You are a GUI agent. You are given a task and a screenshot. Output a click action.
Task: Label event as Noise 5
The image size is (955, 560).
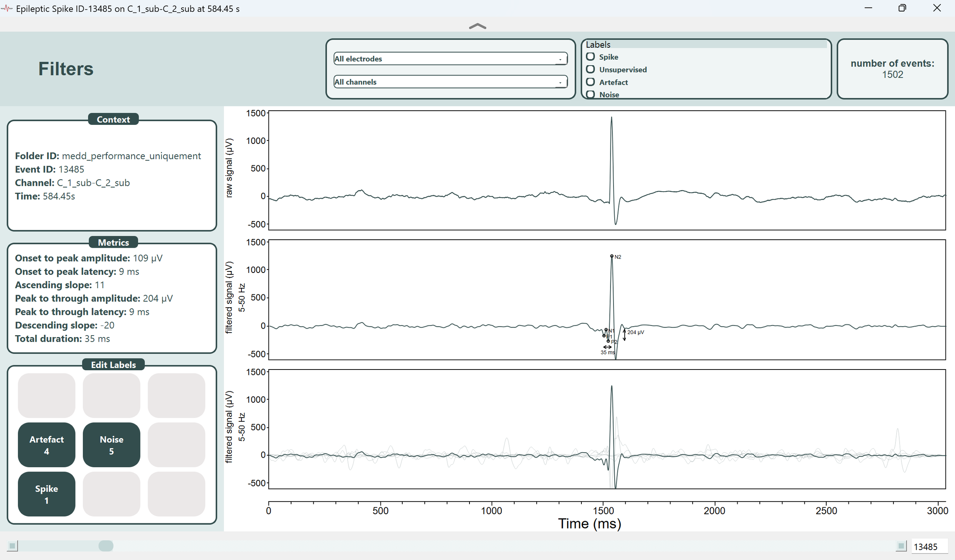coord(111,445)
